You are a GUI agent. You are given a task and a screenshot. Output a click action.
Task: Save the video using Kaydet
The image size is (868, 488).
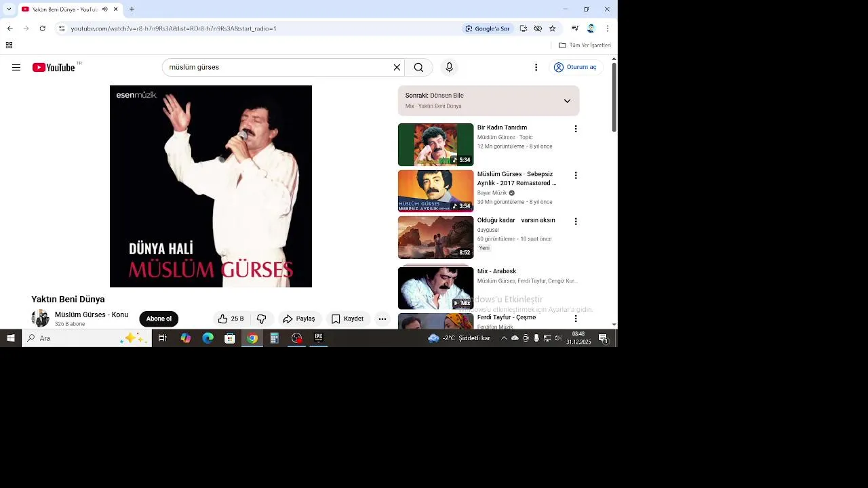347,319
